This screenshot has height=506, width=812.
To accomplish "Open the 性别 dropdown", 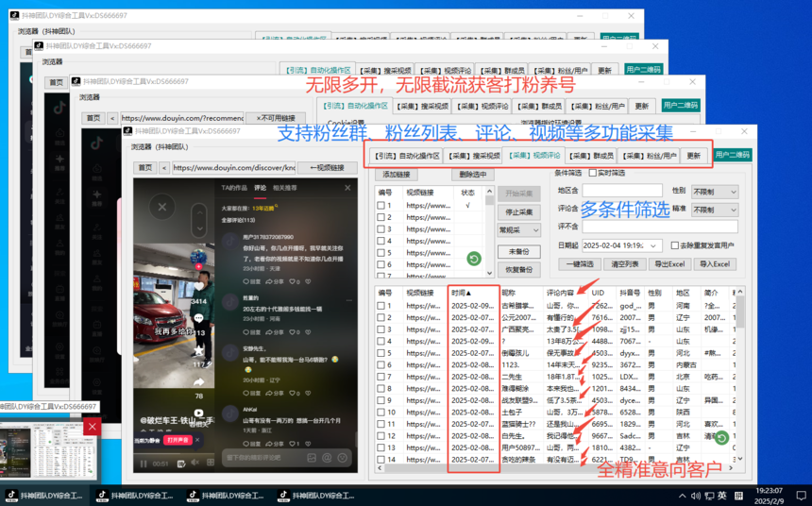I will pos(715,192).
